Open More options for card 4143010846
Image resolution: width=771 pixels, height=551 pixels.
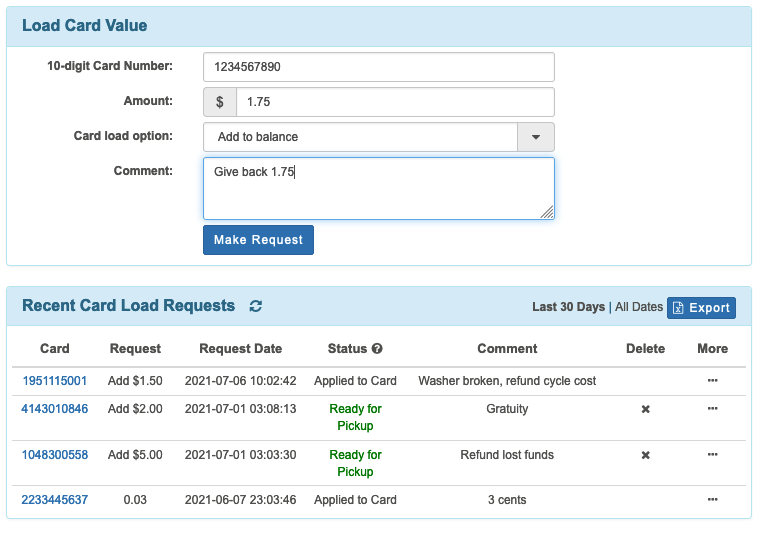pos(712,409)
